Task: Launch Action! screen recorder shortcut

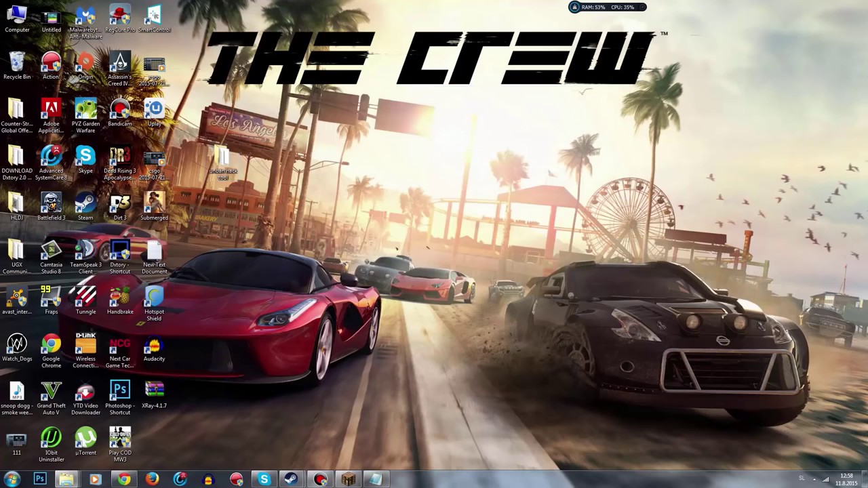Action: (x=51, y=66)
